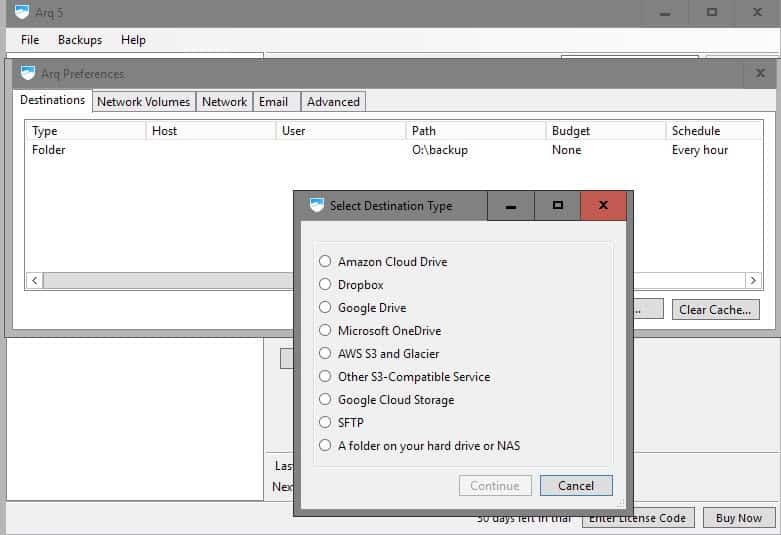The width and height of the screenshot is (781, 535).
Task: Click the right arrow of horizontal scrollbar
Action: pos(754,280)
